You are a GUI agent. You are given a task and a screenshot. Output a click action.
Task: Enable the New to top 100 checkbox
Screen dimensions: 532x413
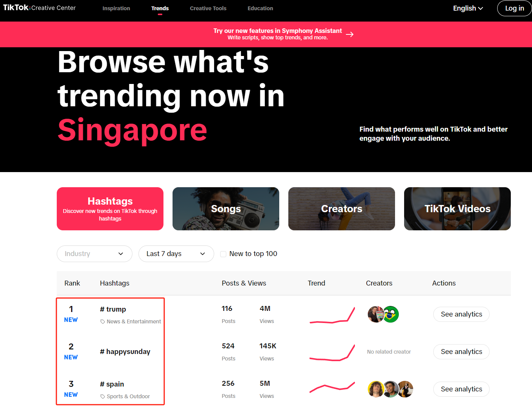pos(223,254)
